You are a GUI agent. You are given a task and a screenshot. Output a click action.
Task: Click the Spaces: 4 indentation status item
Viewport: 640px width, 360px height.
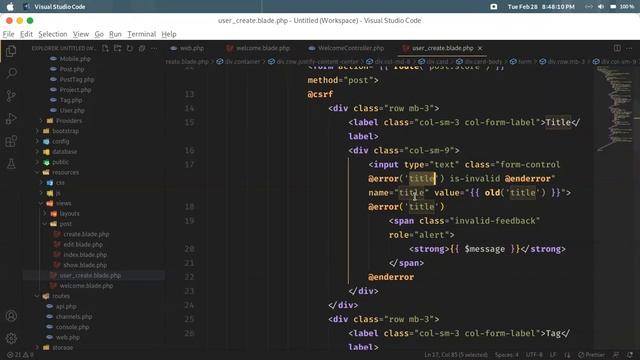[507, 355]
